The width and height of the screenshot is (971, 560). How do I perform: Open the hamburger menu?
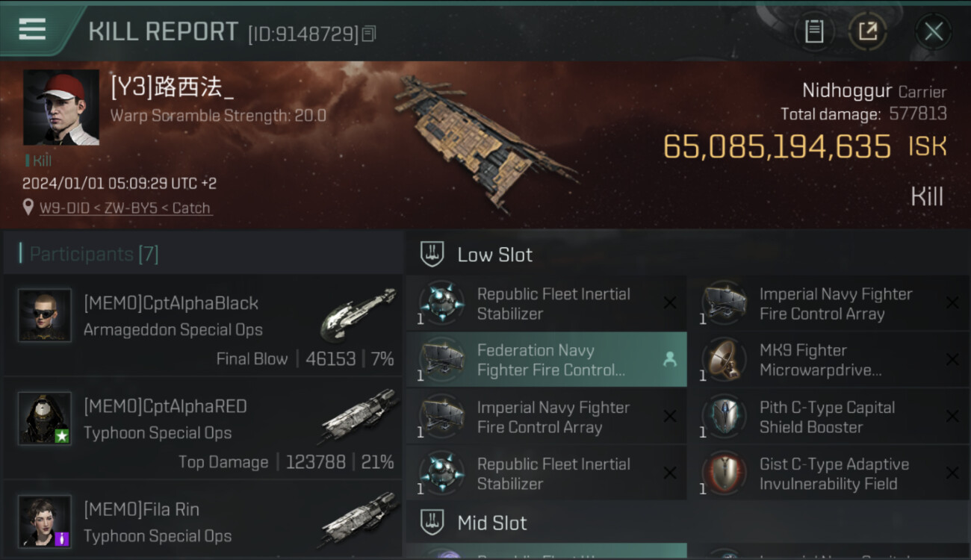(x=32, y=30)
